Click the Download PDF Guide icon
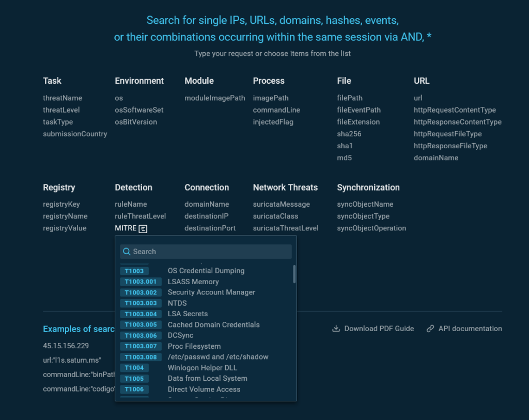This screenshot has width=529, height=420. pos(336,329)
